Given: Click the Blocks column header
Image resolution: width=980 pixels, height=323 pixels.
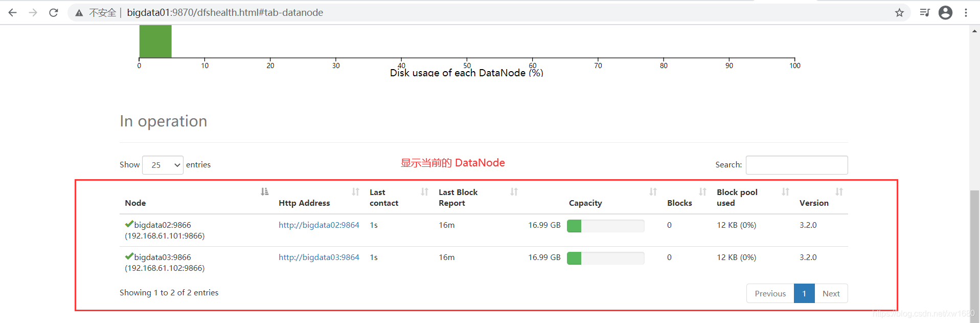Looking at the screenshot, I should pos(679,203).
